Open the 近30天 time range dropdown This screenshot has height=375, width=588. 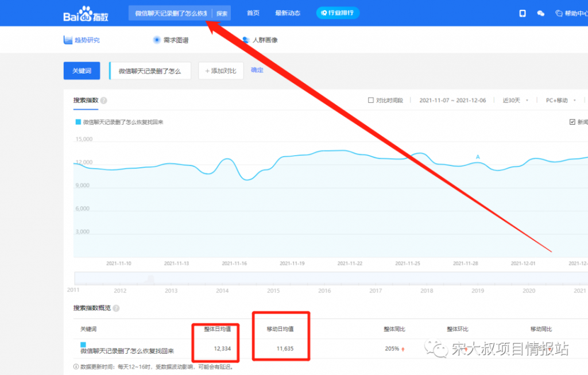[x=516, y=100]
